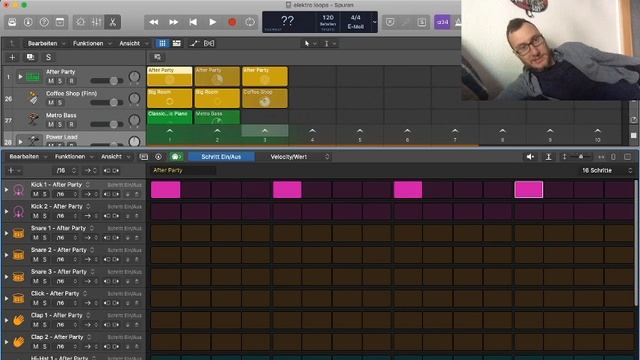Viewport: 640px width, 360px height.
Task: Open Funktionen menu in tracks area
Action: 92,43
